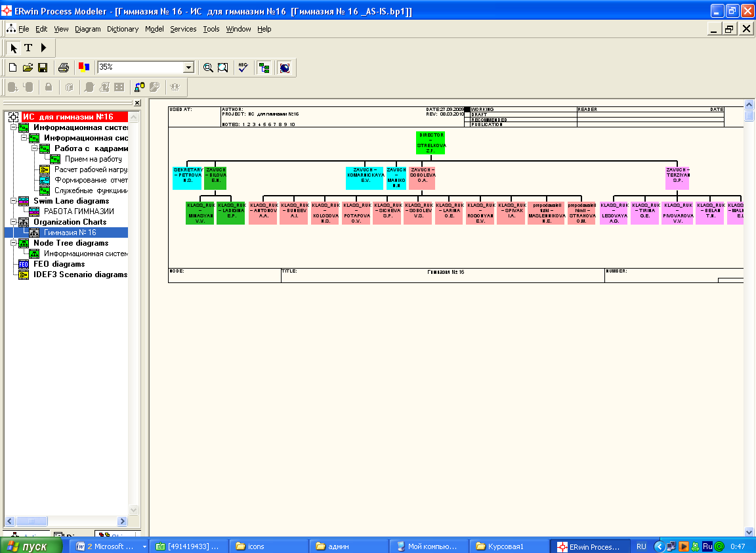Collapse the Работа с кадрами branch
This screenshot has height=553, width=756.
point(35,148)
